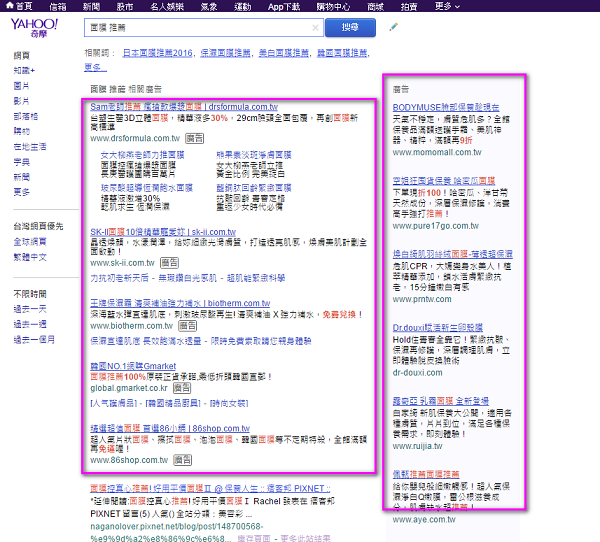This screenshot has width=600, height=542.
Task: Open the Dr.douxi sidebar ad title
Action: point(437,328)
